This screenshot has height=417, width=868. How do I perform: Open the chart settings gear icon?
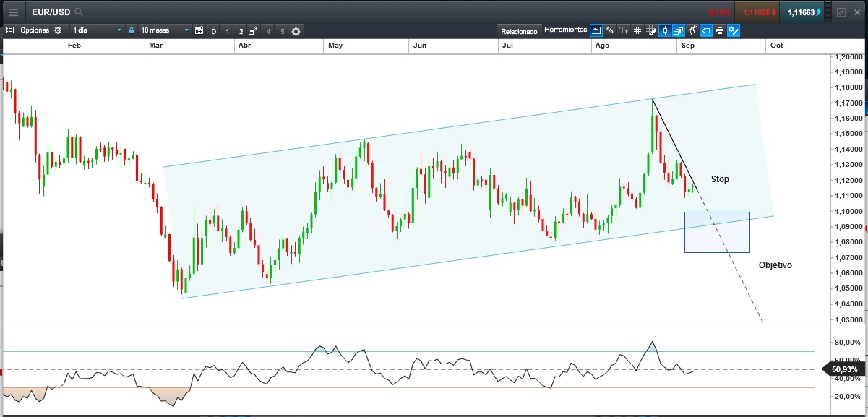click(296, 31)
